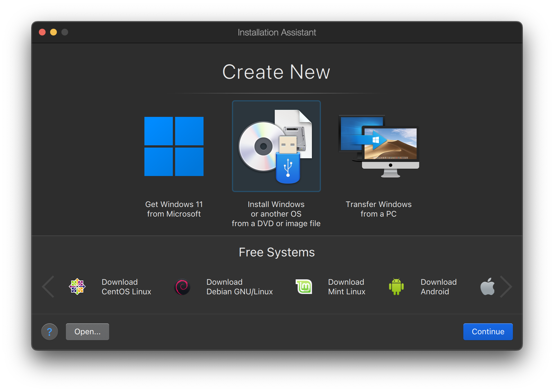Click the Mint Linux logo icon
Viewport: 554px width, 392px height.
304,287
